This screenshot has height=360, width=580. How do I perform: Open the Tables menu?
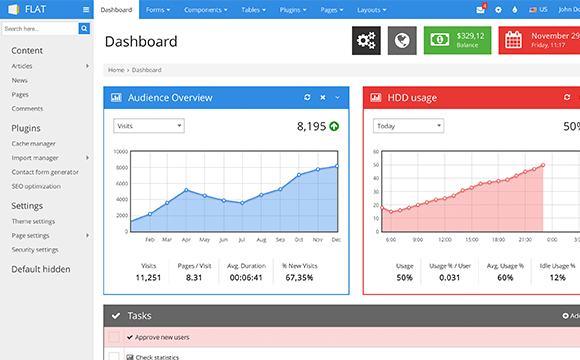(x=253, y=10)
